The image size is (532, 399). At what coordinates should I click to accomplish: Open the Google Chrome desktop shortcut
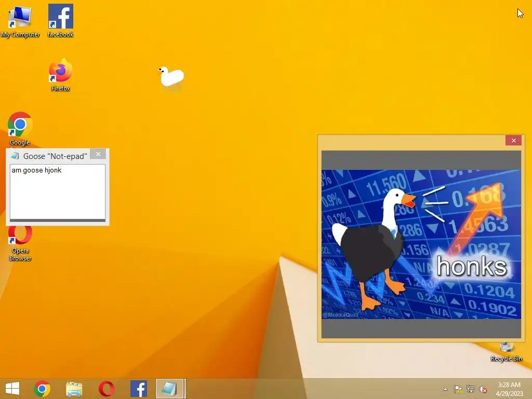[20, 129]
